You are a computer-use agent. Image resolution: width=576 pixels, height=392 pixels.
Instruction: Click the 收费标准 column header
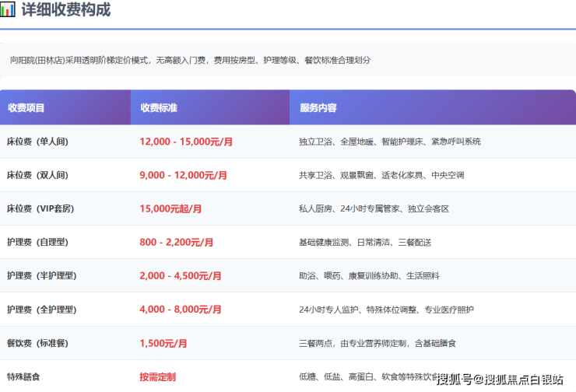159,108
